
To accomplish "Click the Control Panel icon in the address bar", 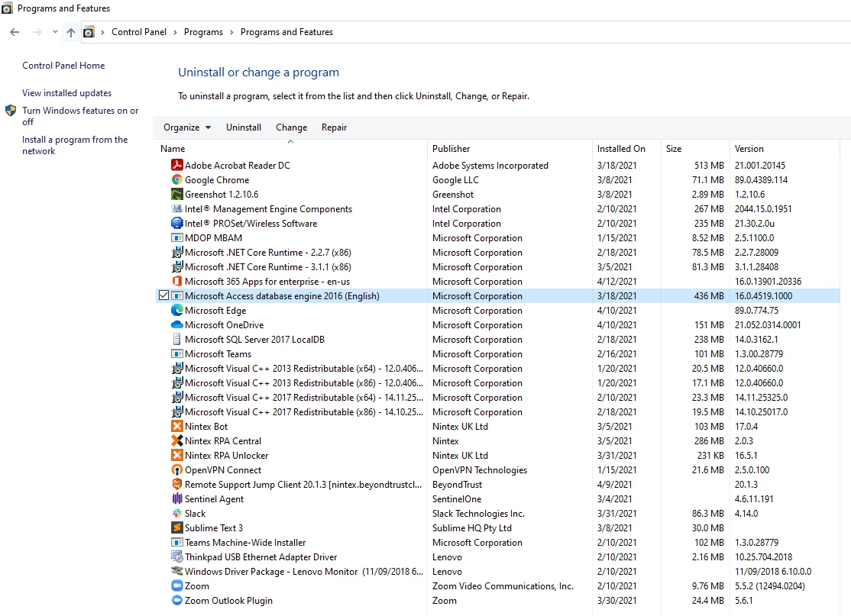I will [x=89, y=33].
